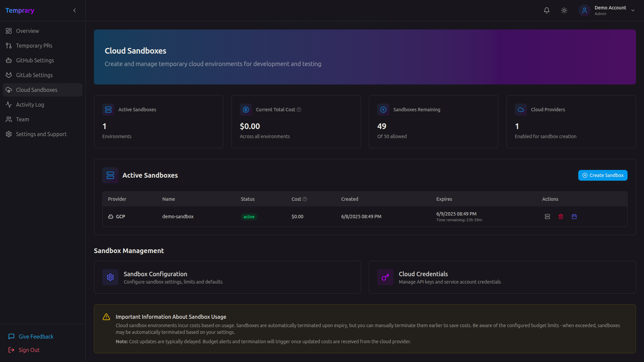Click the warning triangle icon
The height and width of the screenshot is (362, 644).
(106, 317)
